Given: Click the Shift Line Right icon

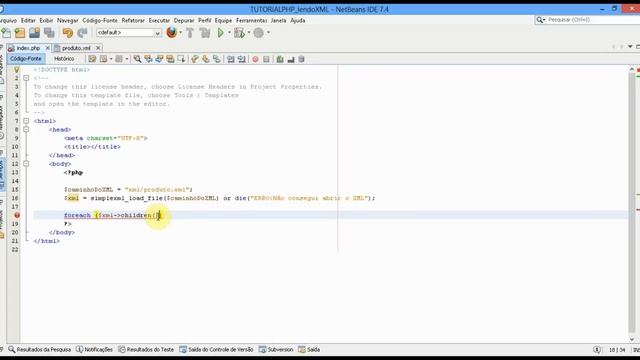Looking at the screenshot, I should click(x=242, y=59).
